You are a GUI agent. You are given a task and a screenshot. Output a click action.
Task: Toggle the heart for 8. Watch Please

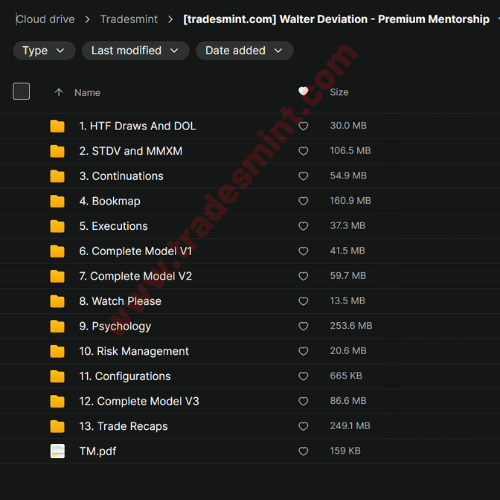click(303, 301)
